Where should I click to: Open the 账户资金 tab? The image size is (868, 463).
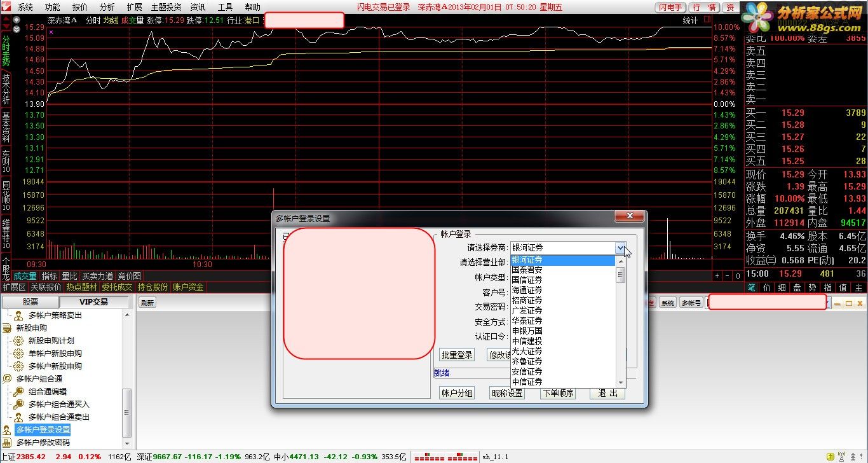(x=189, y=287)
